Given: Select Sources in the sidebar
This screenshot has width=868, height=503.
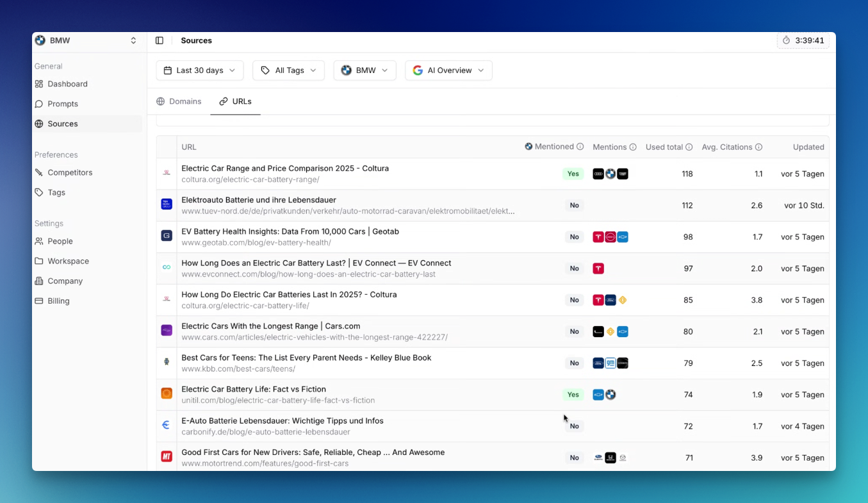Looking at the screenshot, I should click(88, 124).
